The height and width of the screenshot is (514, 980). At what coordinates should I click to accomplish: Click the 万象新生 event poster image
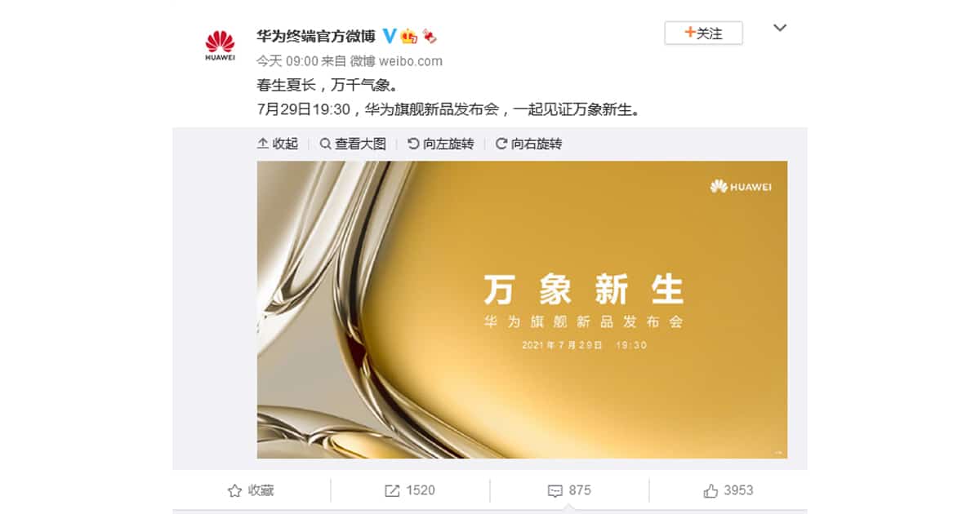[522, 309]
